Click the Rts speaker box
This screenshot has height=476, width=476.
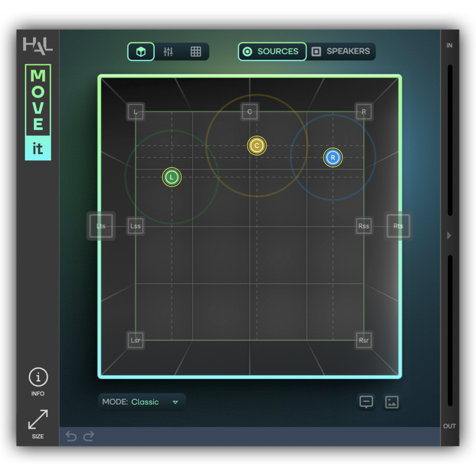398,226
